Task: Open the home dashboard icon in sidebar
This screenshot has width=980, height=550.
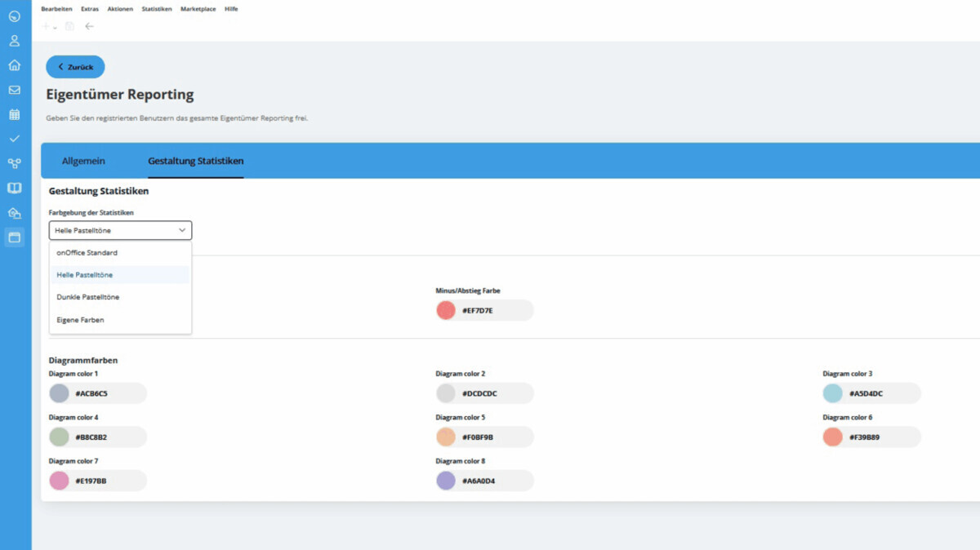Action: (x=13, y=65)
